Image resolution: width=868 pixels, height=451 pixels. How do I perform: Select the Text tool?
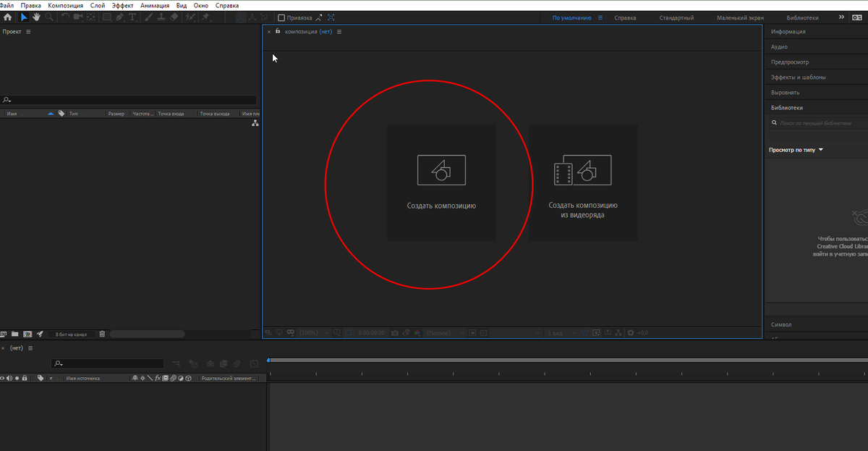click(x=132, y=17)
